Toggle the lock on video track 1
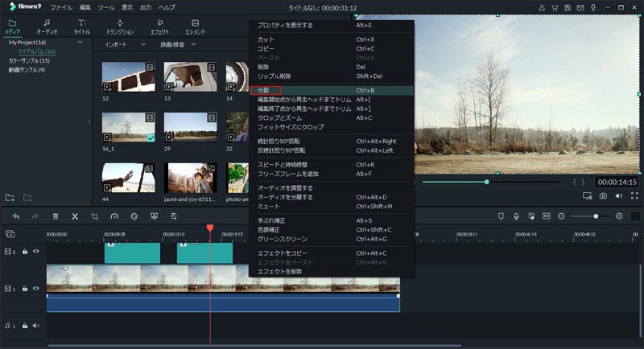This screenshot has width=644, height=349. pos(25,289)
